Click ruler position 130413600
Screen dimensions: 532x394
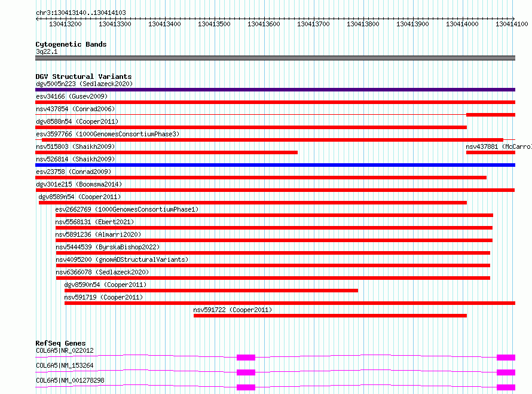(264, 24)
